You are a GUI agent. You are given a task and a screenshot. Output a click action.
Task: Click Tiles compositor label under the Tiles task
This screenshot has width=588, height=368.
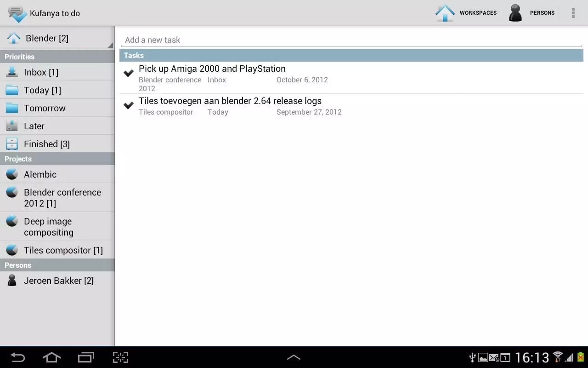tap(166, 112)
